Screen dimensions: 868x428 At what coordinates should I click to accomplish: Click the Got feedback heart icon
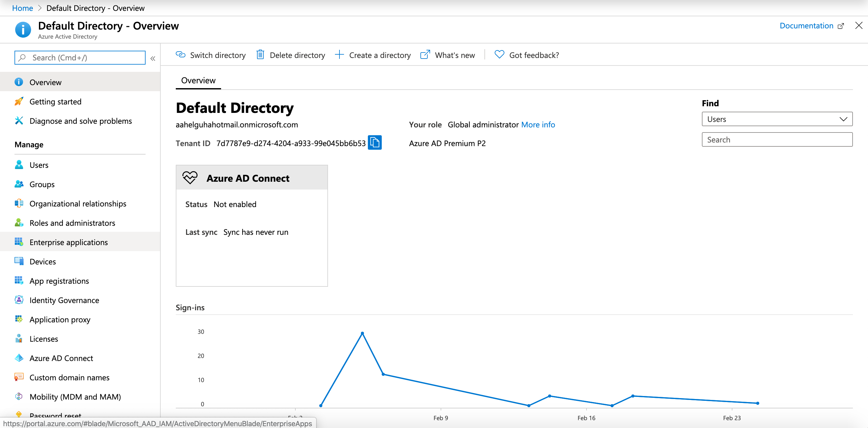(x=499, y=55)
